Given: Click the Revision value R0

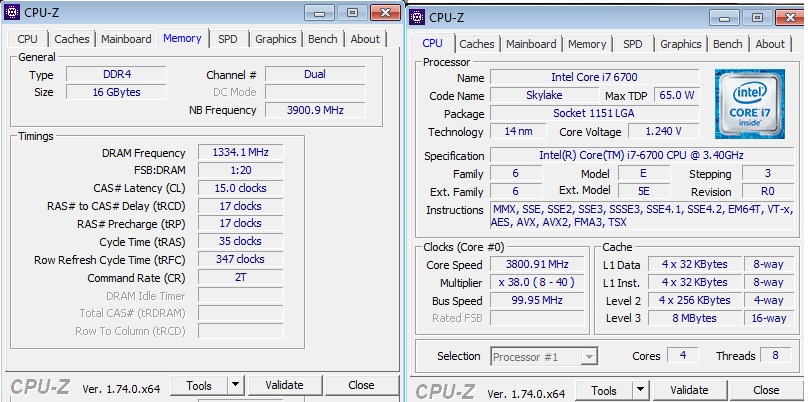Looking at the screenshot, I should tap(768, 191).
